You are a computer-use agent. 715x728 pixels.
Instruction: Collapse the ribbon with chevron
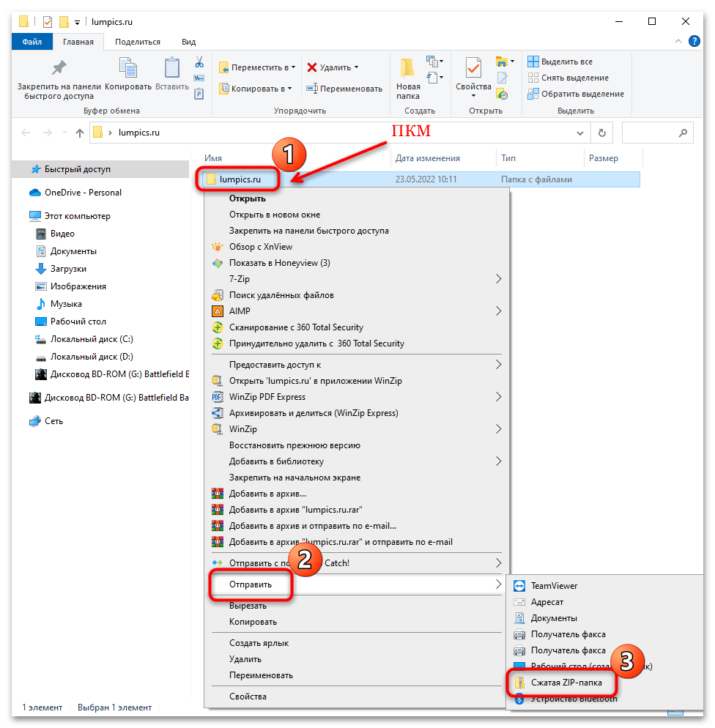(678, 41)
